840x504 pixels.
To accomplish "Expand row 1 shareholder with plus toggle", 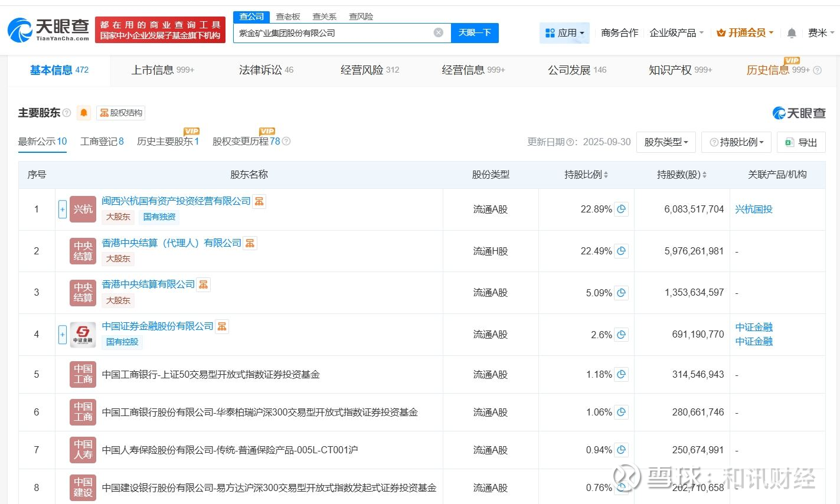I will pyautogui.click(x=62, y=209).
